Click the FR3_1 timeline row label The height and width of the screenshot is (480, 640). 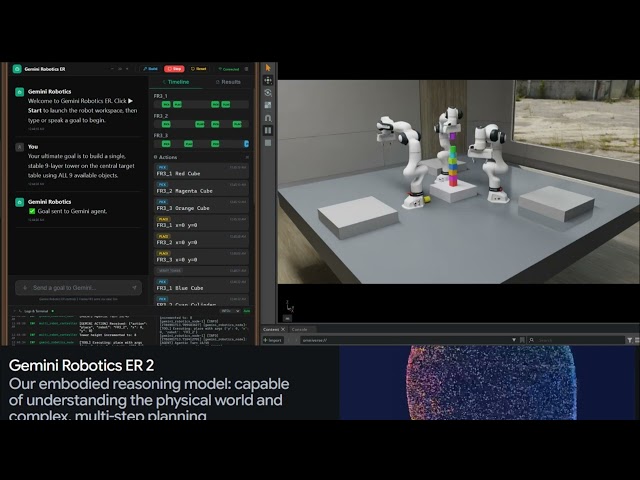(160, 96)
